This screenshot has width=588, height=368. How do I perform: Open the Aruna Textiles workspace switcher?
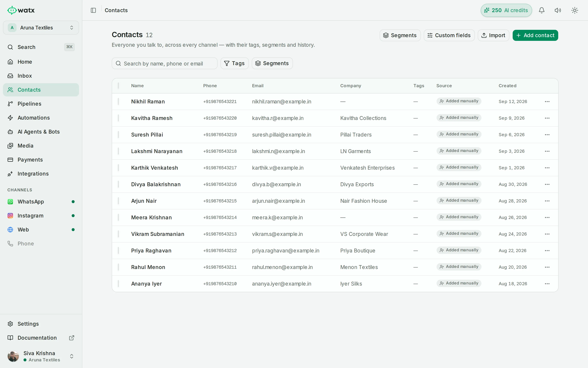click(41, 27)
